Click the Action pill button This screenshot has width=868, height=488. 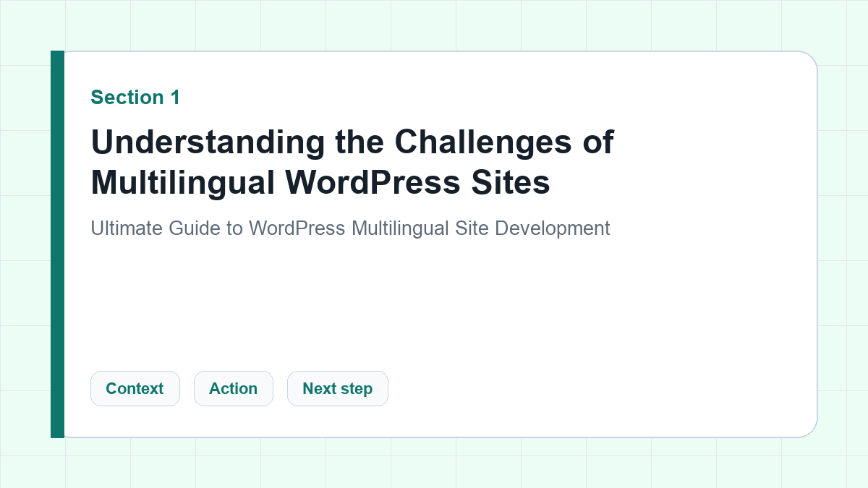tap(233, 388)
